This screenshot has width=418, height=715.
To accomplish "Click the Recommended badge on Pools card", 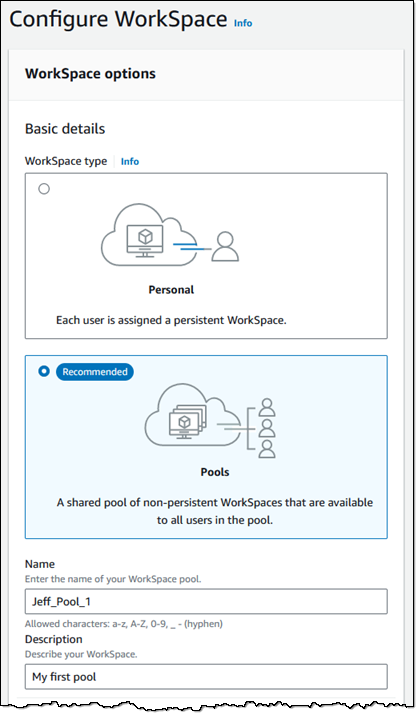I will (95, 372).
